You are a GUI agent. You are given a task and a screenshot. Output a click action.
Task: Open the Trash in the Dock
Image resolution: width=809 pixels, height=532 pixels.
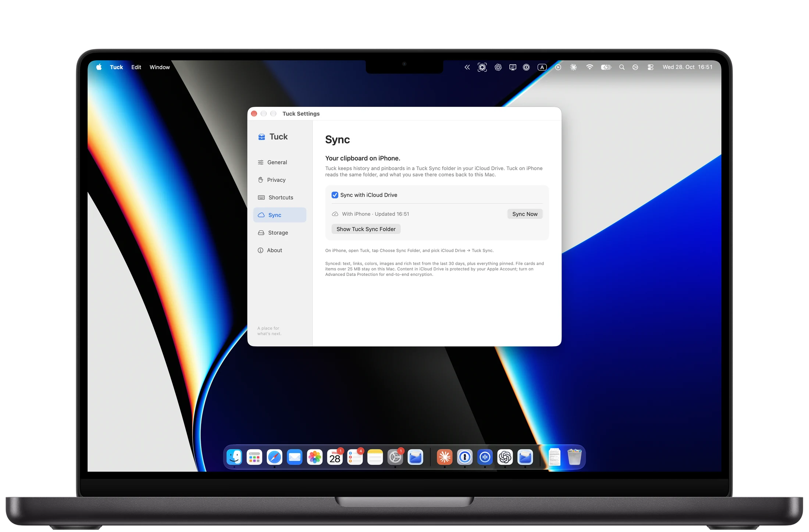point(574,457)
